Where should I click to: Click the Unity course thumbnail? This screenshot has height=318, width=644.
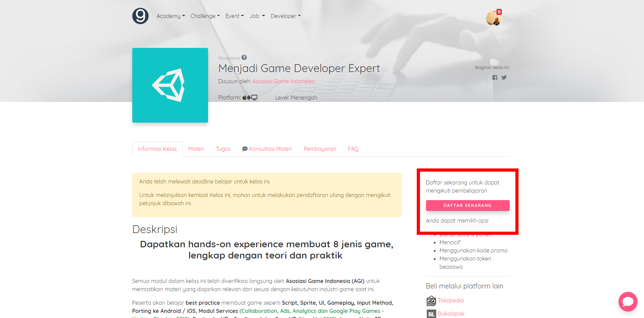tap(170, 85)
